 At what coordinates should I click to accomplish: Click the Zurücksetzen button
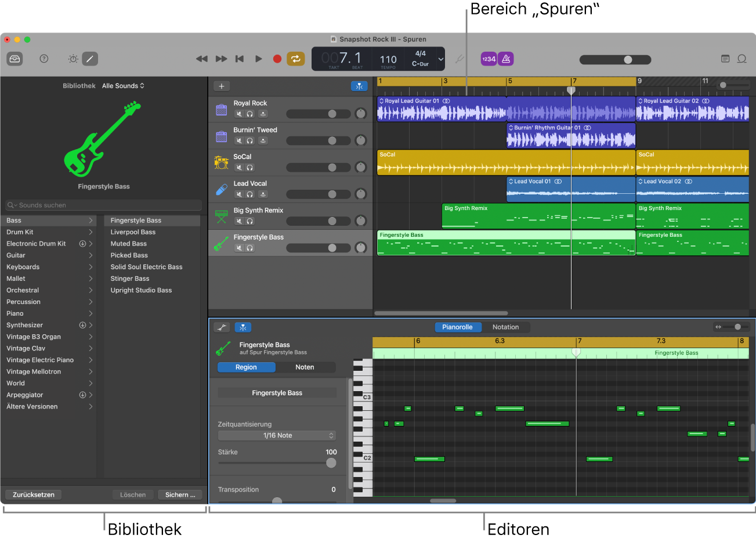[33, 494]
